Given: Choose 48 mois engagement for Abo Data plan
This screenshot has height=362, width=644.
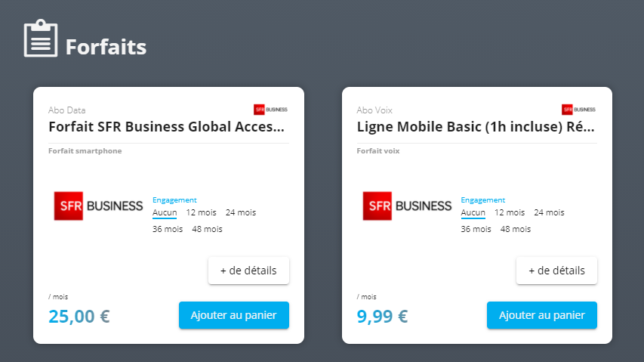Looking at the screenshot, I should (207, 229).
